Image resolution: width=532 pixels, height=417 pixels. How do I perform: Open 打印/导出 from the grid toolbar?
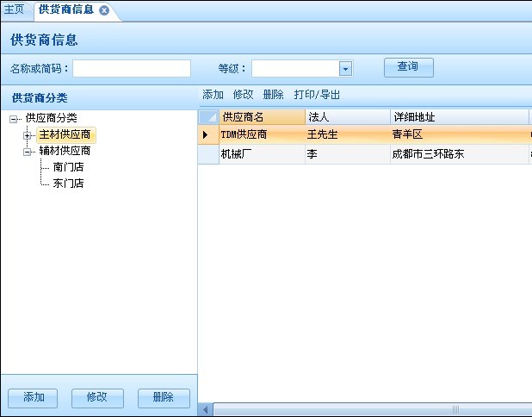point(317,95)
